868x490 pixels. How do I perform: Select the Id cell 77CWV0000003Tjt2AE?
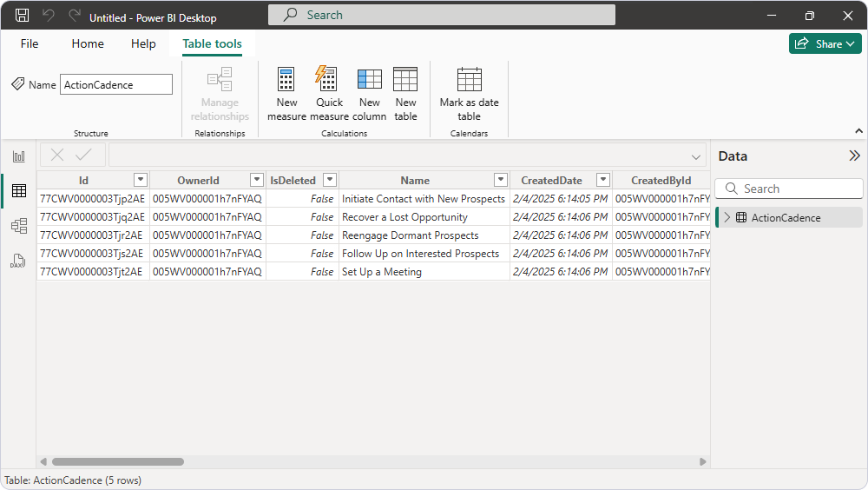[93, 272]
